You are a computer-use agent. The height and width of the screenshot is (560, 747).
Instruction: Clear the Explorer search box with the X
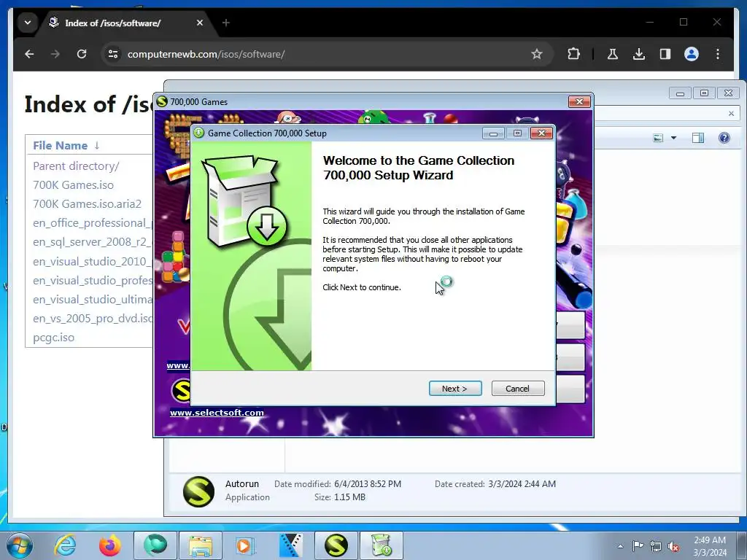point(731,113)
